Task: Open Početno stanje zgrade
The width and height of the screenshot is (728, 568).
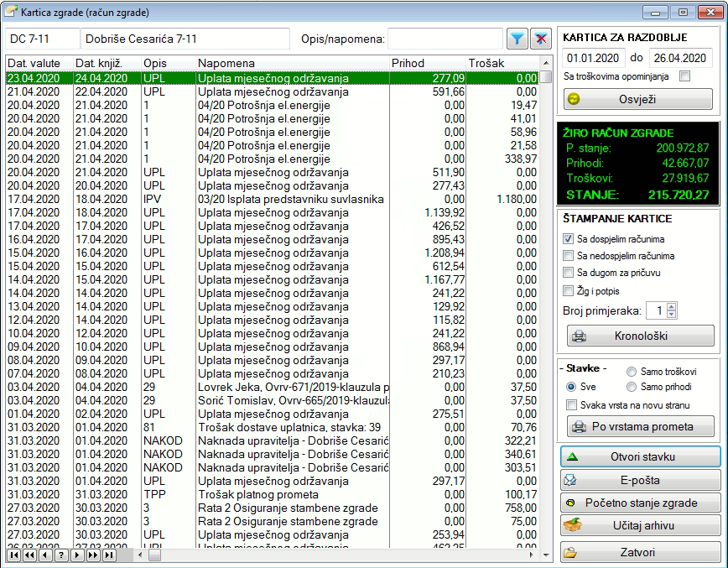Action: (641, 503)
